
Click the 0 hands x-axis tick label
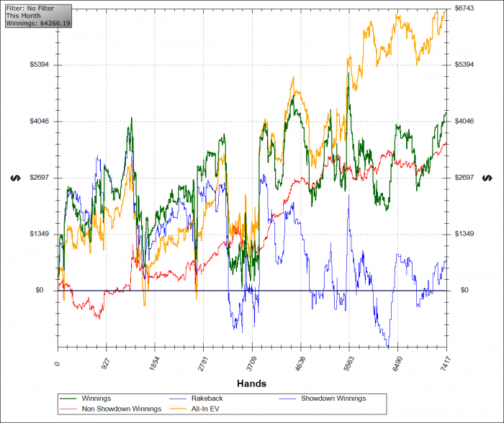[x=58, y=364]
